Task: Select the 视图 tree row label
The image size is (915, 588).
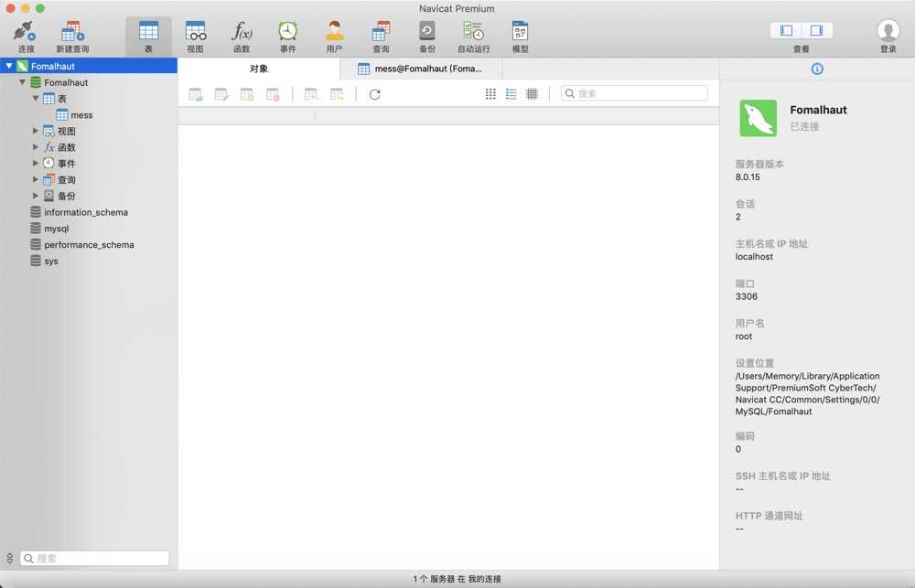Action: 67,132
